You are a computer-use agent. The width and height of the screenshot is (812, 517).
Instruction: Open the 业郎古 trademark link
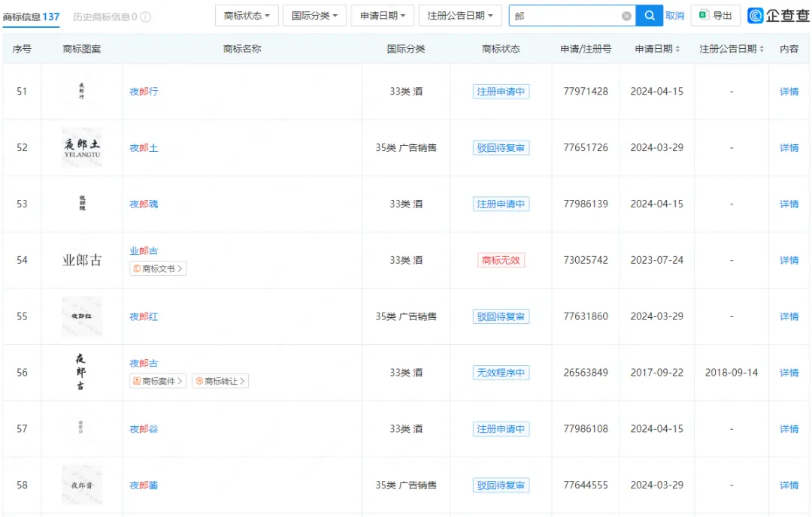click(x=144, y=251)
